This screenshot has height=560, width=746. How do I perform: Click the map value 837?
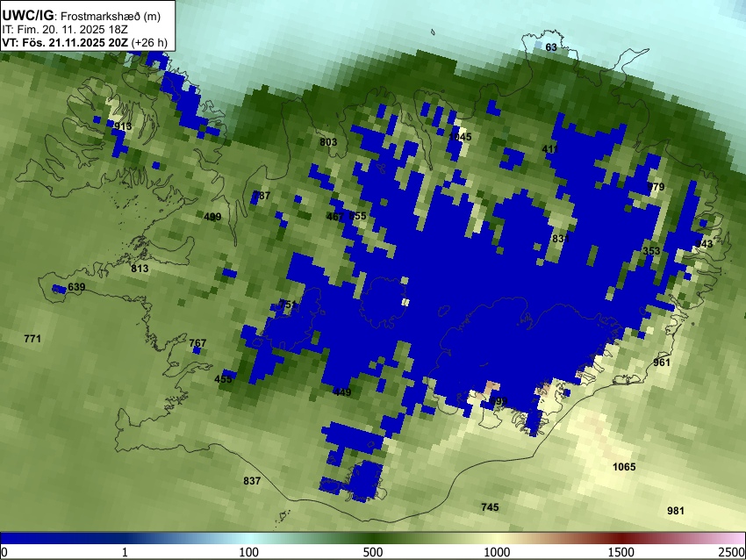(252, 481)
